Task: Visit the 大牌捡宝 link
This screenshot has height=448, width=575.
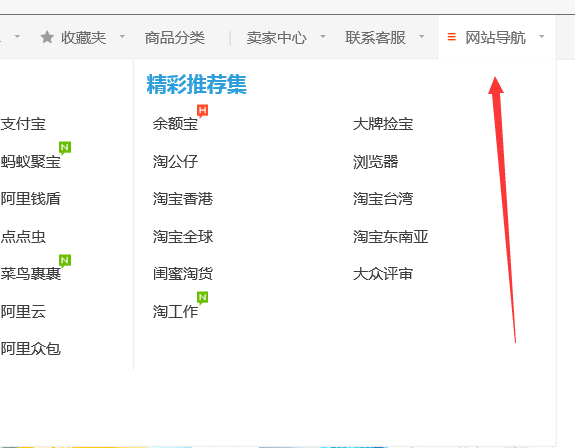Action: pyautogui.click(x=383, y=124)
